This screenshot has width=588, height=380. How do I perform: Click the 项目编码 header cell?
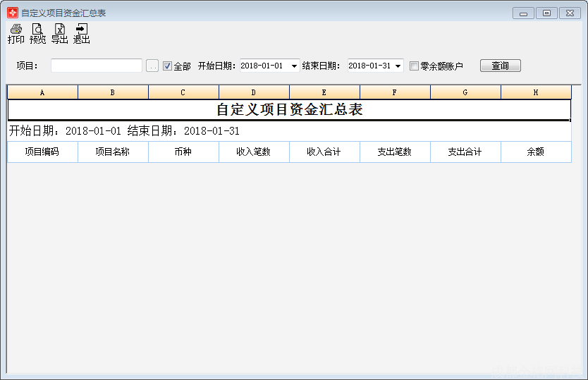42,152
